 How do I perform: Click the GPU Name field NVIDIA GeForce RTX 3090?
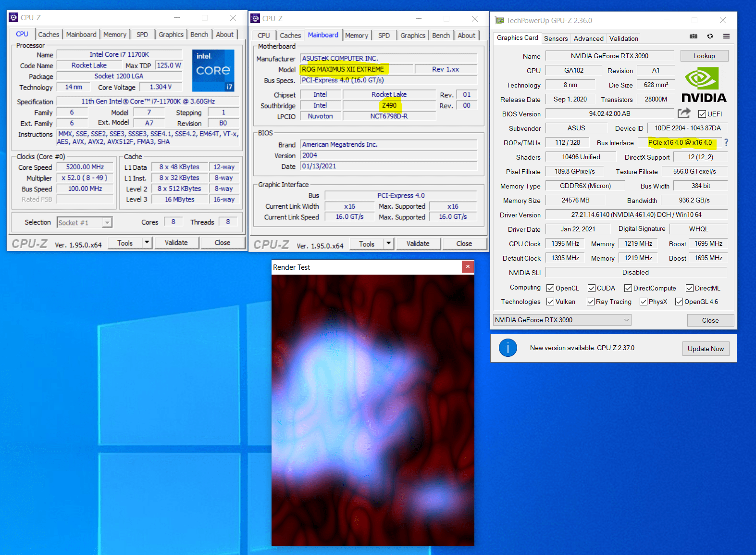(x=609, y=56)
